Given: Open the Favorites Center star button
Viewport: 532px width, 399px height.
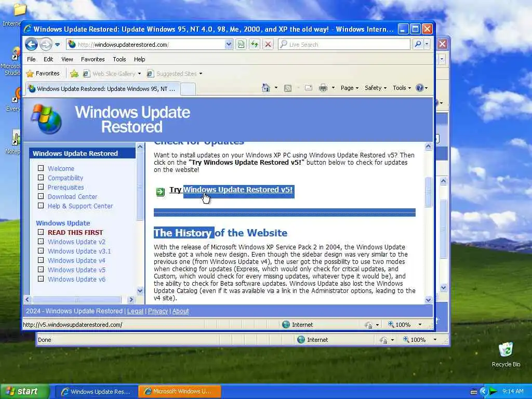Looking at the screenshot, I should pyautogui.click(x=43, y=73).
